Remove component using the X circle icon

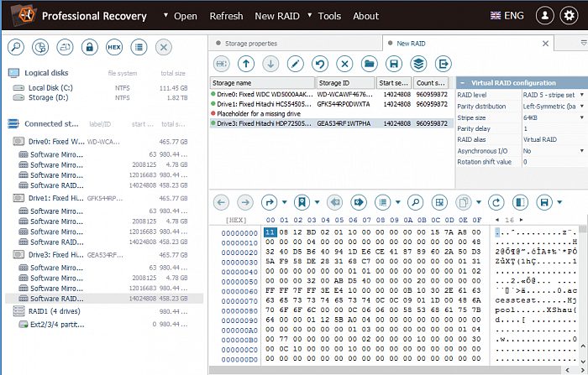coord(344,64)
